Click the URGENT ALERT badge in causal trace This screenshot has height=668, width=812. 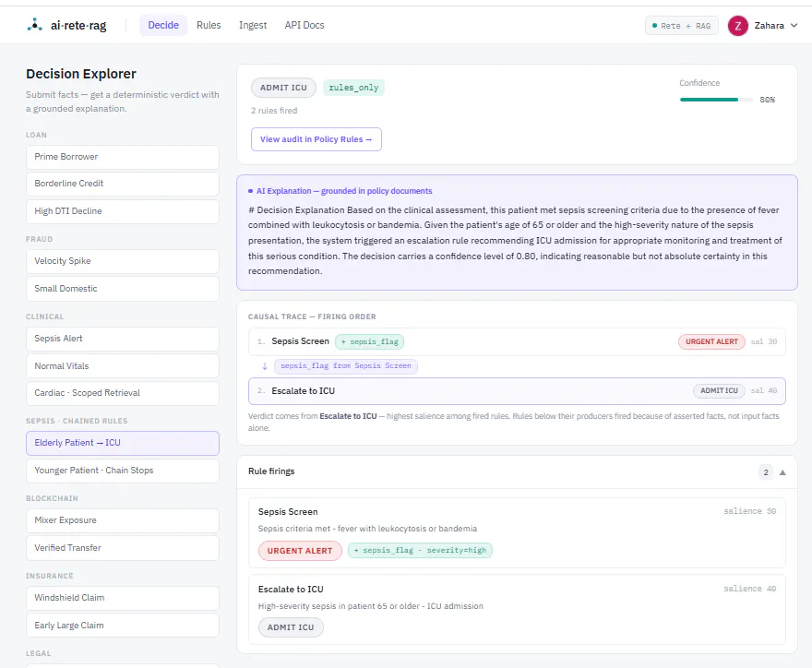(711, 341)
